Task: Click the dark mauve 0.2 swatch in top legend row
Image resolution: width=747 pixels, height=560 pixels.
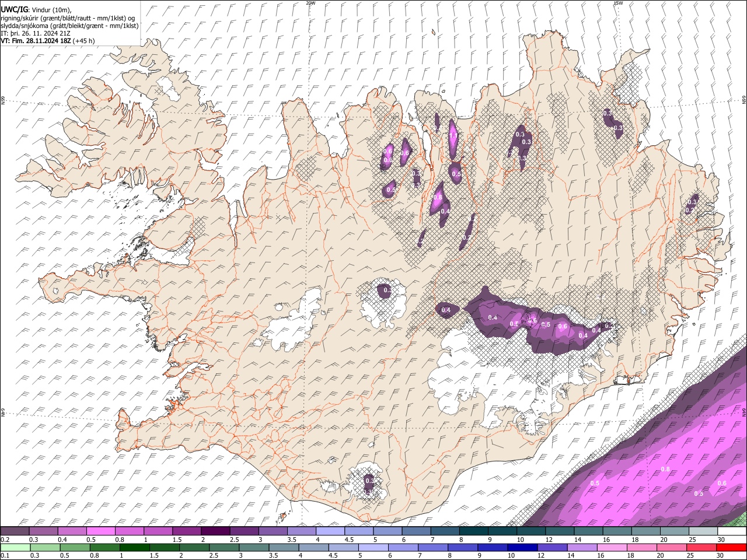Action: 15,531
